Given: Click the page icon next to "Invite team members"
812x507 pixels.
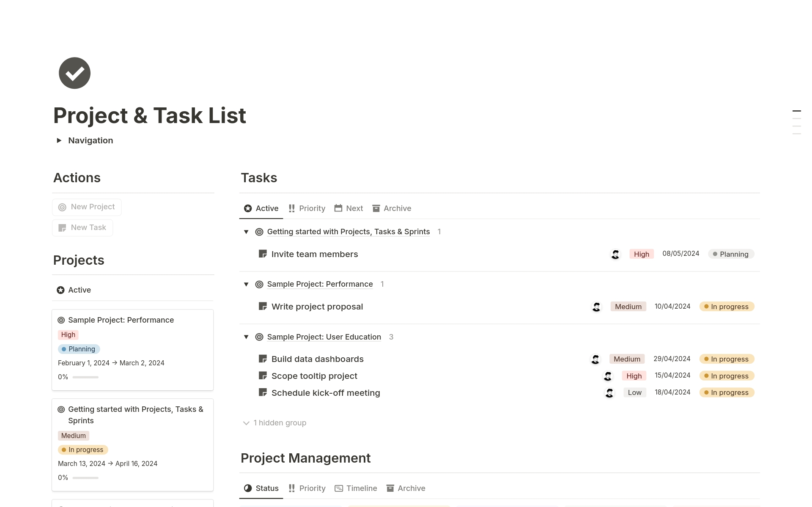Looking at the screenshot, I should 263,254.
